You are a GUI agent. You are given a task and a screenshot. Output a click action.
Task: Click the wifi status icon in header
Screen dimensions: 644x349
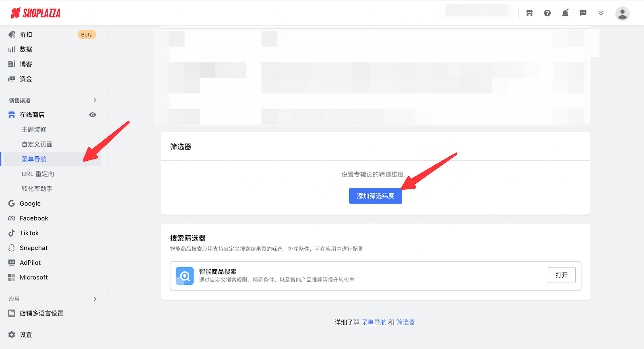pyautogui.click(x=601, y=13)
